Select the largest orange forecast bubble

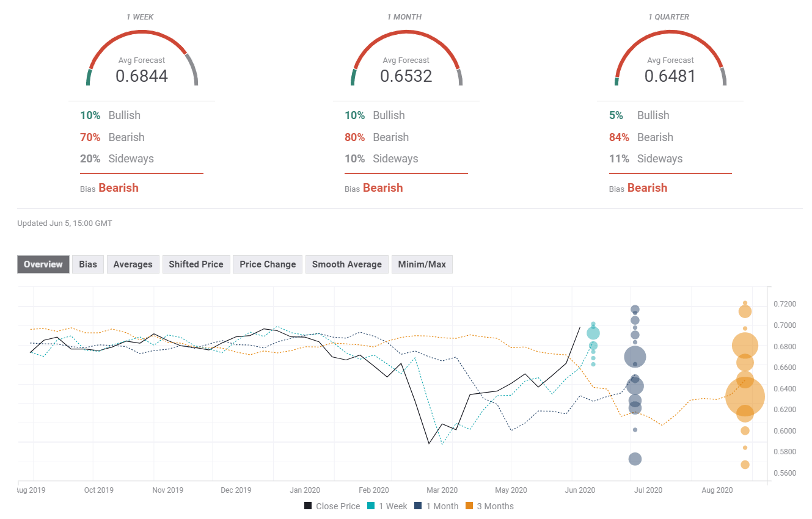745,397
